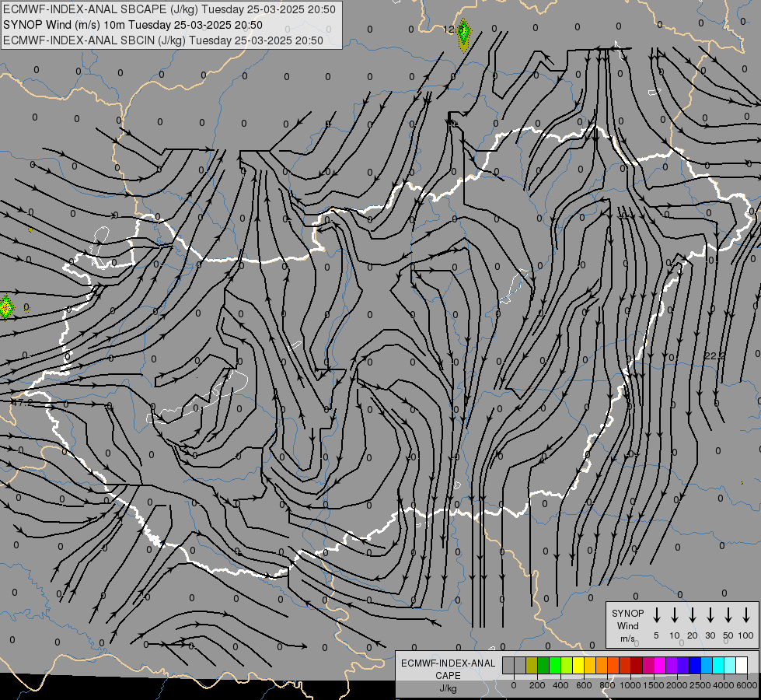Click the 22.2 value at right side
761x700 pixels.
714,356
